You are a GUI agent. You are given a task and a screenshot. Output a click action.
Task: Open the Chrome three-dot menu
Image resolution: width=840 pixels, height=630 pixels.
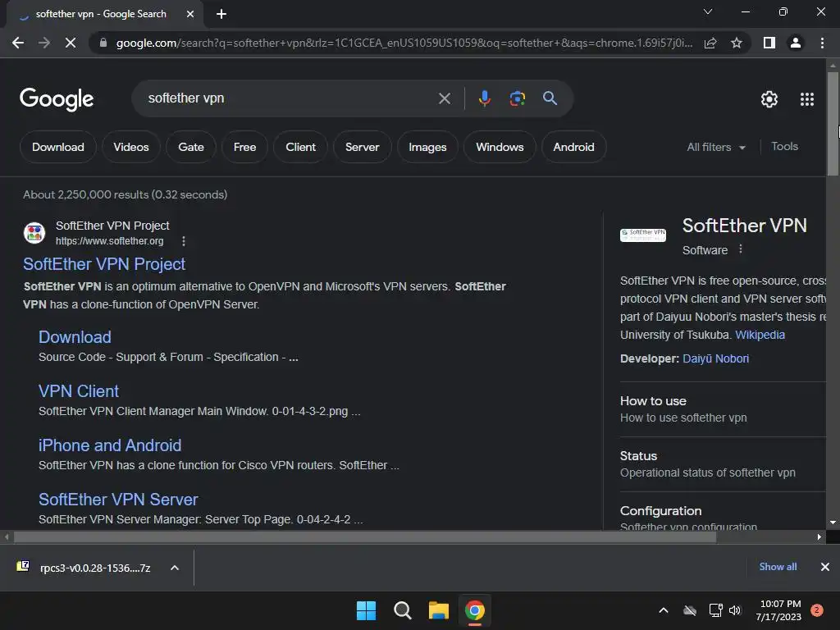click(822, 43)
